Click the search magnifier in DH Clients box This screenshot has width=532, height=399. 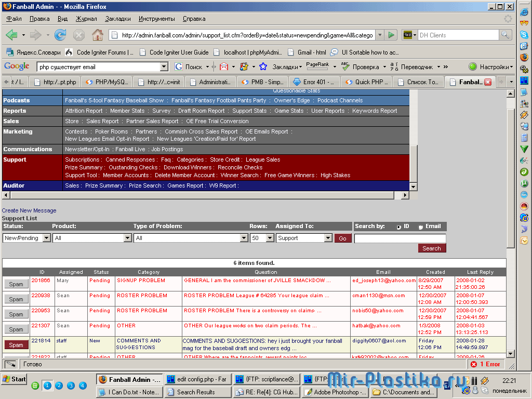505,35
